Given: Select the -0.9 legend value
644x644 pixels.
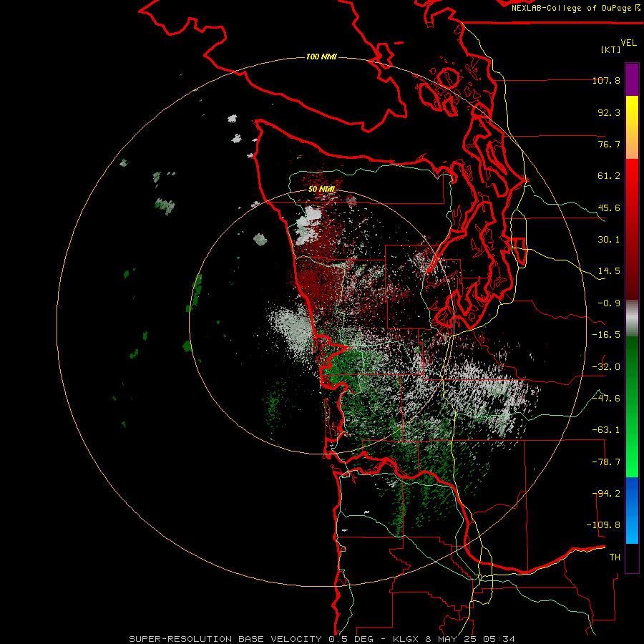Looking at the screenshot, I should [609, 303].
